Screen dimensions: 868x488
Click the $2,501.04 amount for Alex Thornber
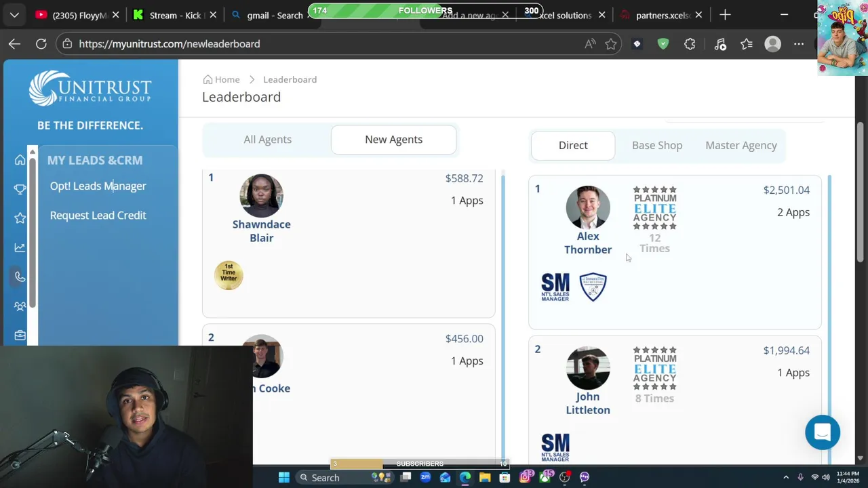tap(787, 190)
